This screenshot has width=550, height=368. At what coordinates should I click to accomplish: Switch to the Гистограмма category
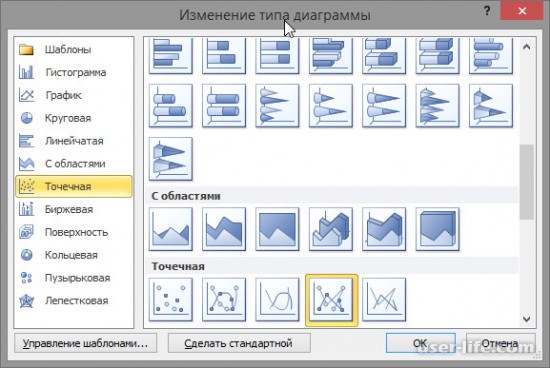pos(74,72)
